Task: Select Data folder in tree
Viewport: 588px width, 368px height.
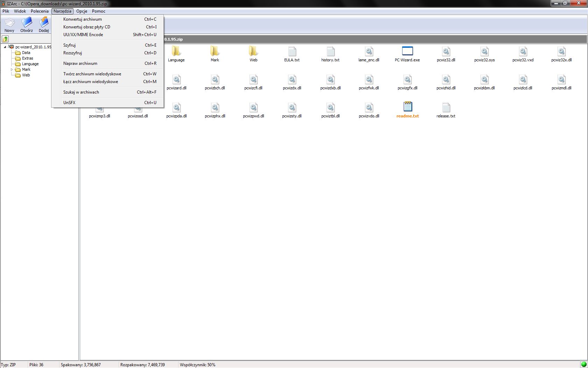Action: pos(26,53)
